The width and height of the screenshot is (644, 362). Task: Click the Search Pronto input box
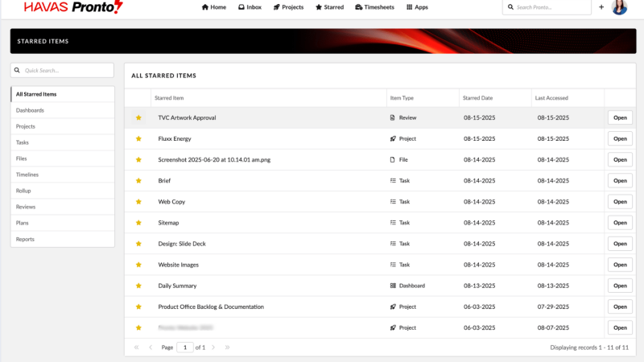pos(551,7)
